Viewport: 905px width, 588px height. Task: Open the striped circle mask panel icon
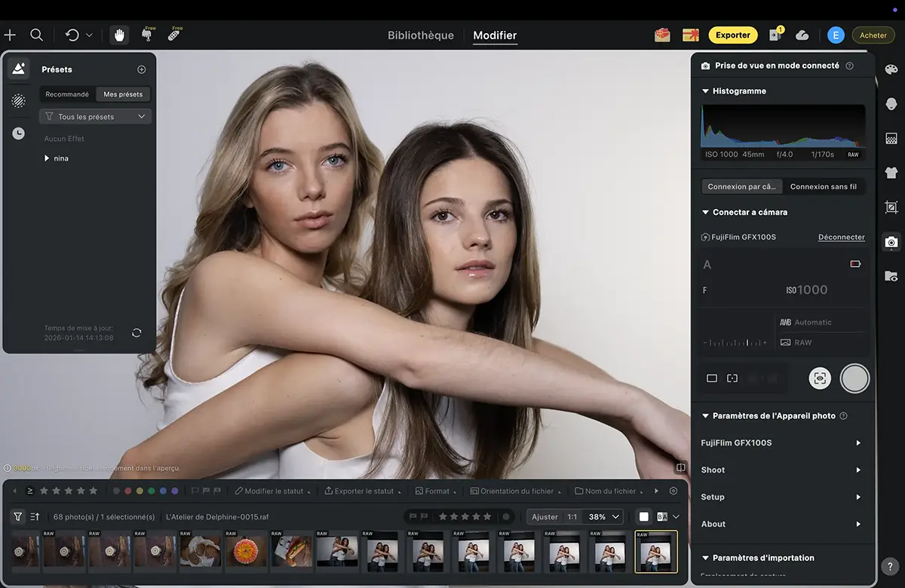tap(19, 101)
